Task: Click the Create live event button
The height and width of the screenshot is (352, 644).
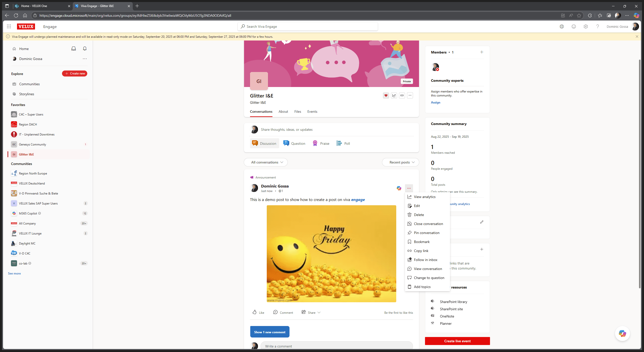Action: pyautogui.click(x=457, y=341)
